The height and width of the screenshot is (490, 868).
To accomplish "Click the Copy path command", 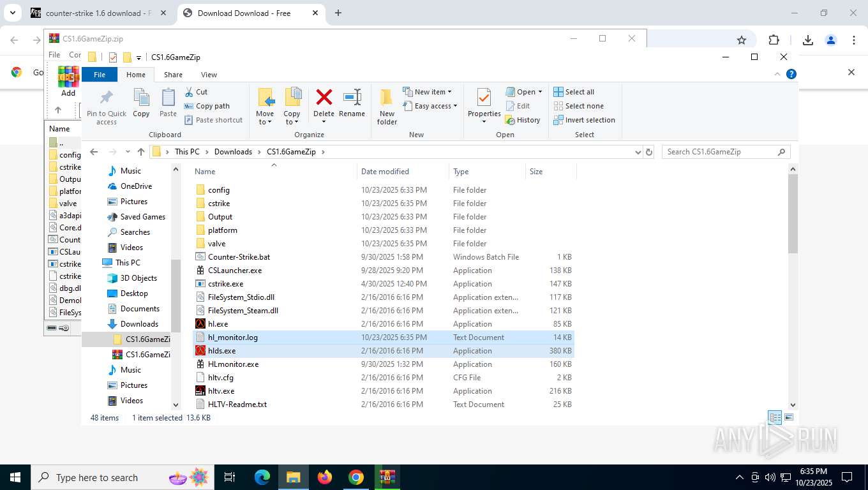I will (207, 106).
